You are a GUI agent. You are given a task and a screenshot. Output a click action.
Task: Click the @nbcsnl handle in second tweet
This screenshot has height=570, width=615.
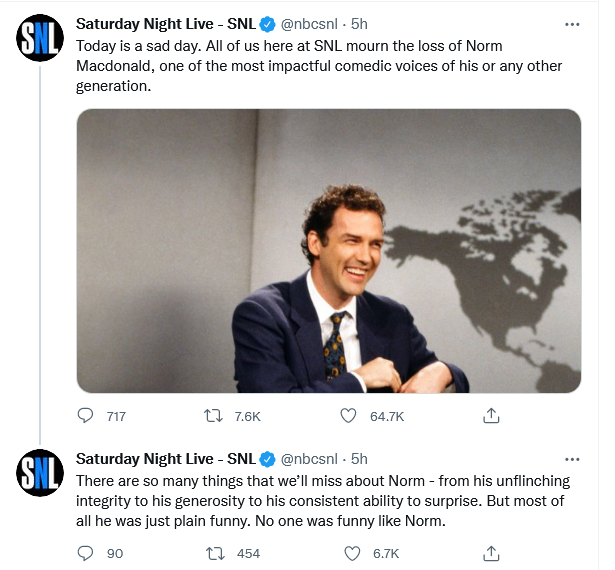pos(312,459)
